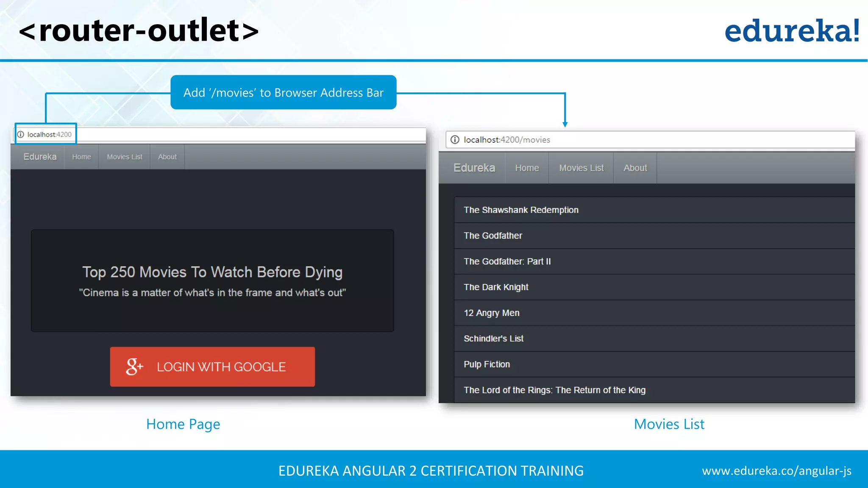Open About in the right navbar
Image resolution: width=868 pixels, height=488 pixels.
pos(635,168)
